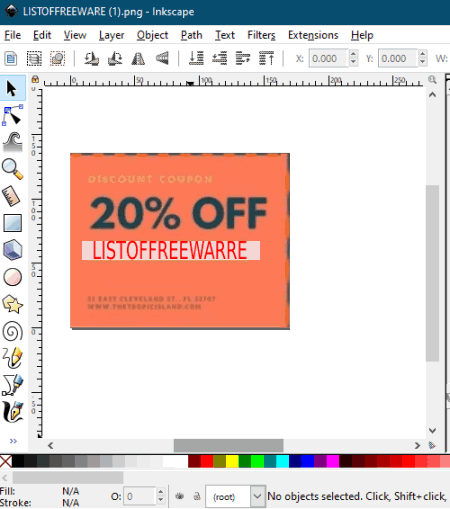
Task: Click the X position input field
Action: coord(328,58)
